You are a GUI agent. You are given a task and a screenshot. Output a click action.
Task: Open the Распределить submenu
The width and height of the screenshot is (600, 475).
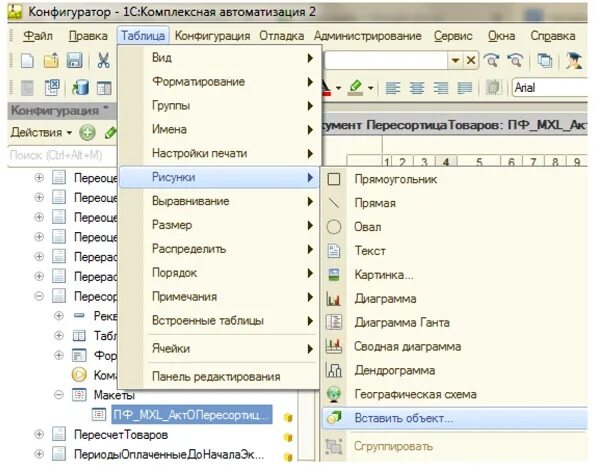pos(219,249)
